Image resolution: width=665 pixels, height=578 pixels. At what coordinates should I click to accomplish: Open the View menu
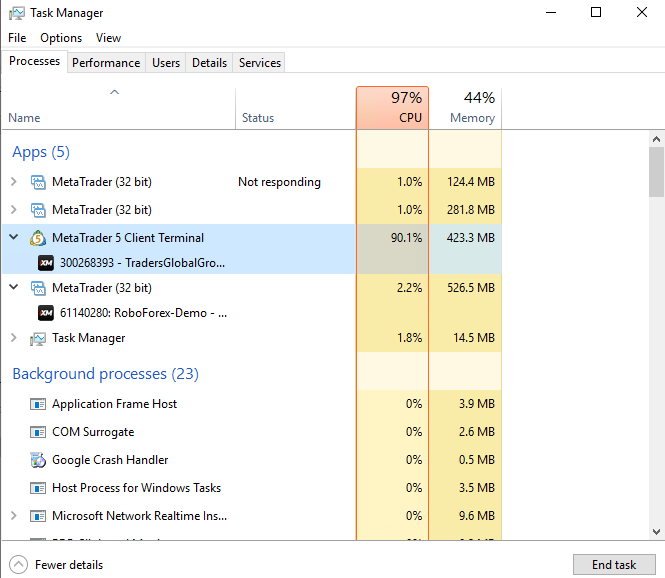click(108, 38)
